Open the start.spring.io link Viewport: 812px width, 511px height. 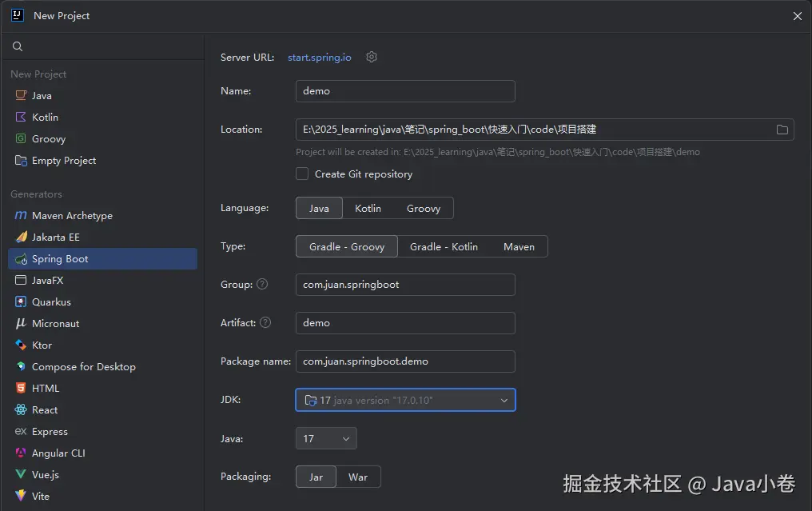click(320, 57)
